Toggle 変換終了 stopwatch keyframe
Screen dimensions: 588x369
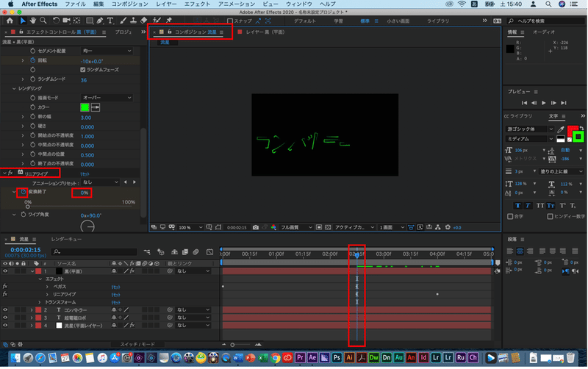click(x=24, y=192)
